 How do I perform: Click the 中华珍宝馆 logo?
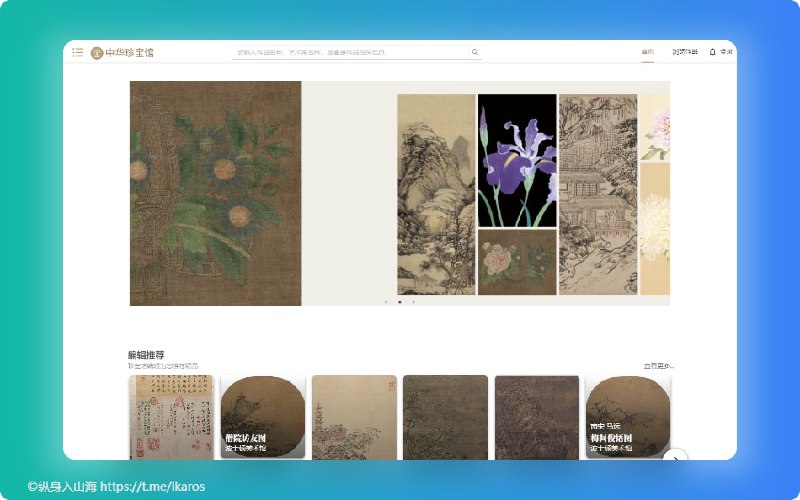(123, 52)
